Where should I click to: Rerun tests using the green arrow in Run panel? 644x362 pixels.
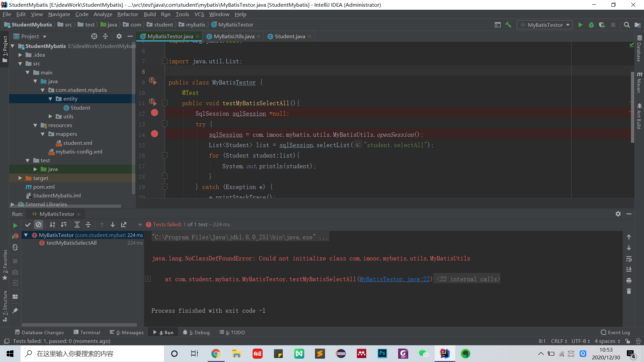15,225
